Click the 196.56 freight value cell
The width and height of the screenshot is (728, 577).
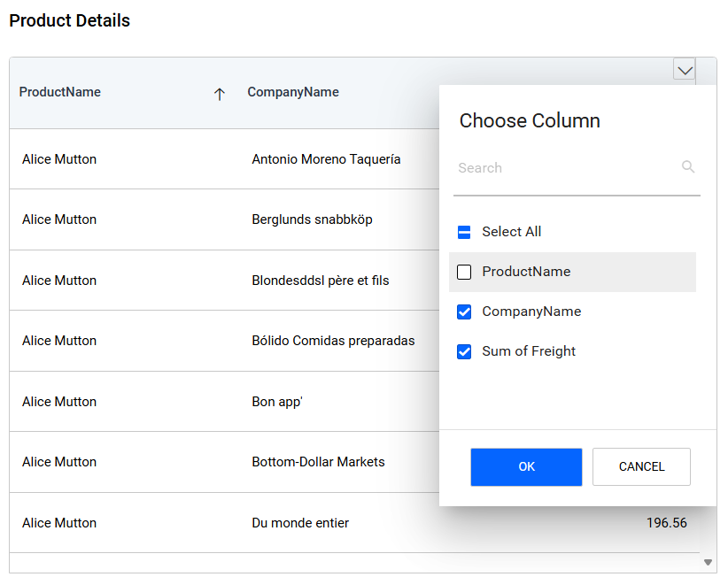[x=666, y=523]
